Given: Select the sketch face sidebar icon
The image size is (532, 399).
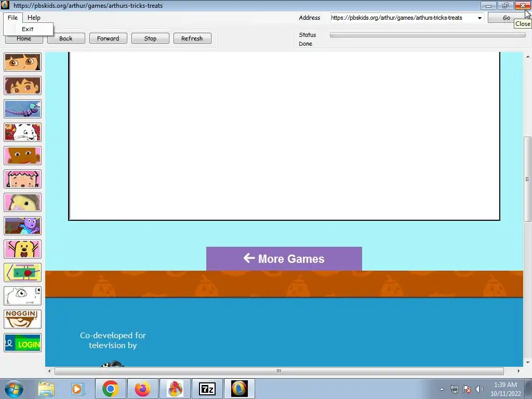Looking at the screenshot, I should pyautogui.click(x=23, y=296).
